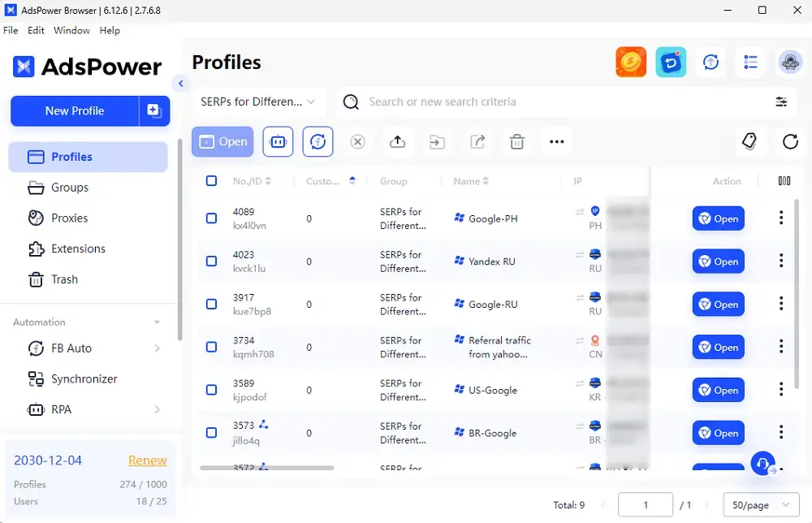Click the search criteria input field
The height and width of the screenshot is (523, 812).
pos(564,102)
